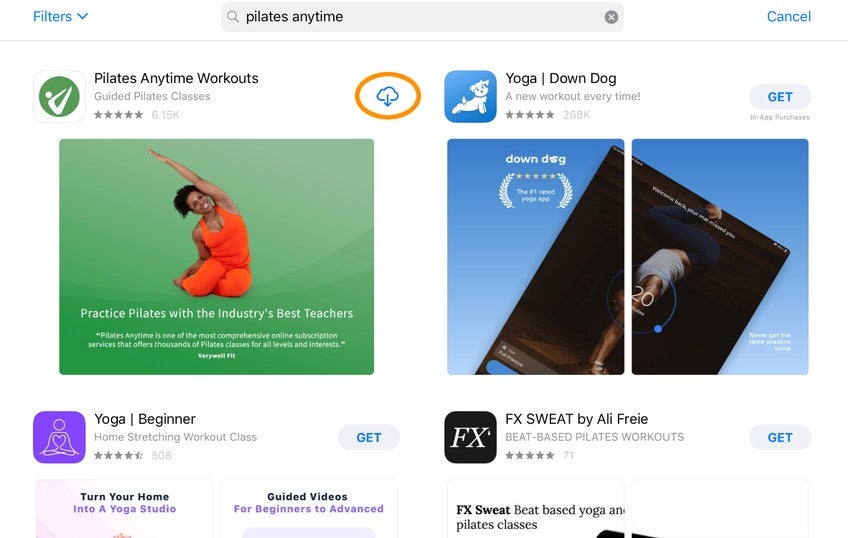Clear search text with the X icon
This screenshot has height=538, width=848.
point(611,17)
